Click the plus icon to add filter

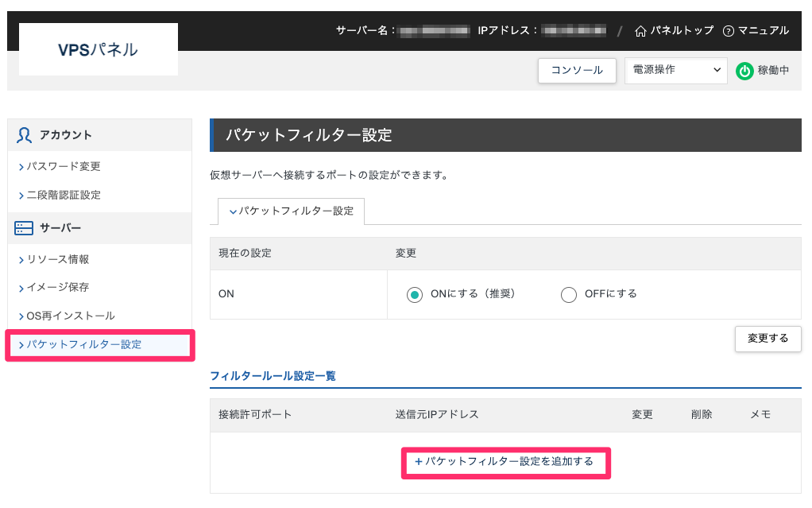418,462
